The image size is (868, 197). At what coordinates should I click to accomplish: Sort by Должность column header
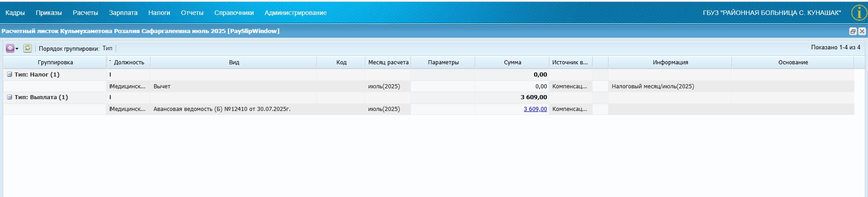[129, 62]
